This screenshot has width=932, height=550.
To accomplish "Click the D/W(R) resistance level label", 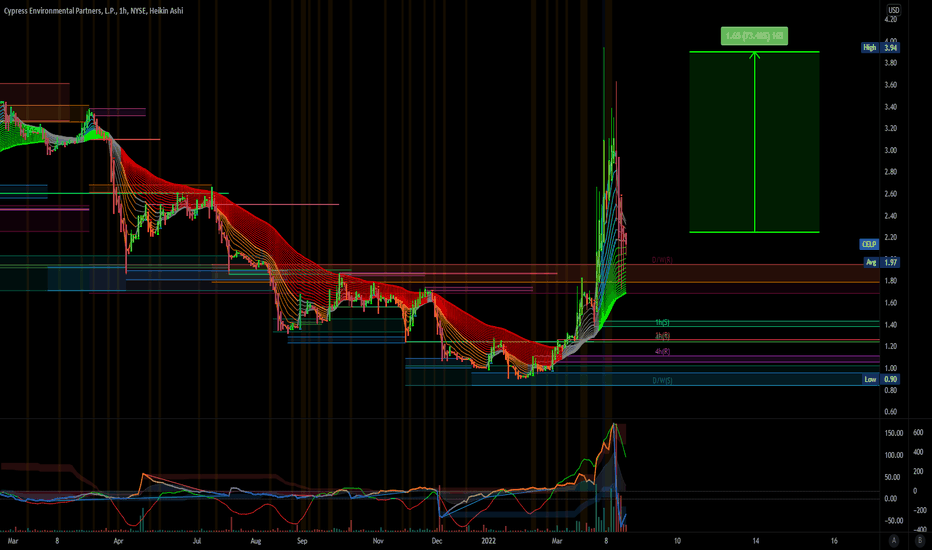I will [662, 260].
